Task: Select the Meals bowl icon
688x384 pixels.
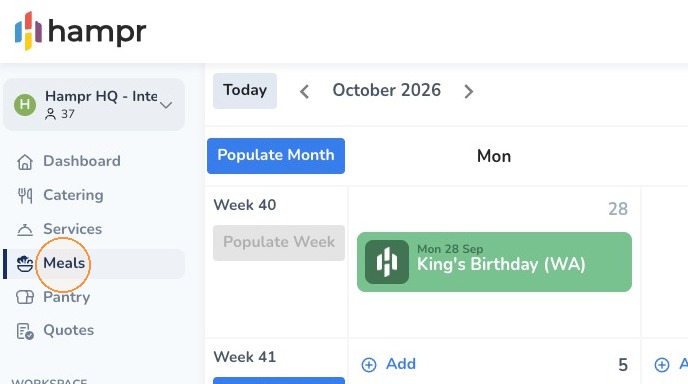Action: click(25, 263)
